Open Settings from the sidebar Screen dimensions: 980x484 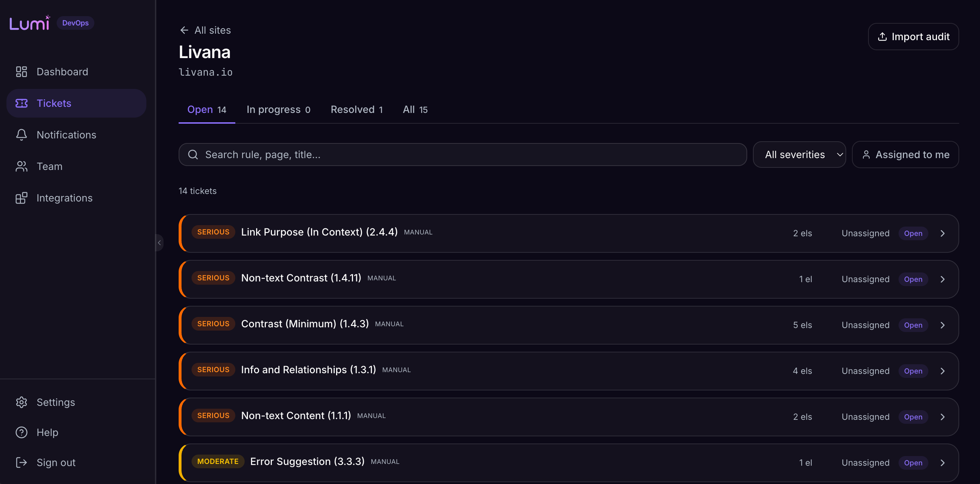click(x=76, y=402)
